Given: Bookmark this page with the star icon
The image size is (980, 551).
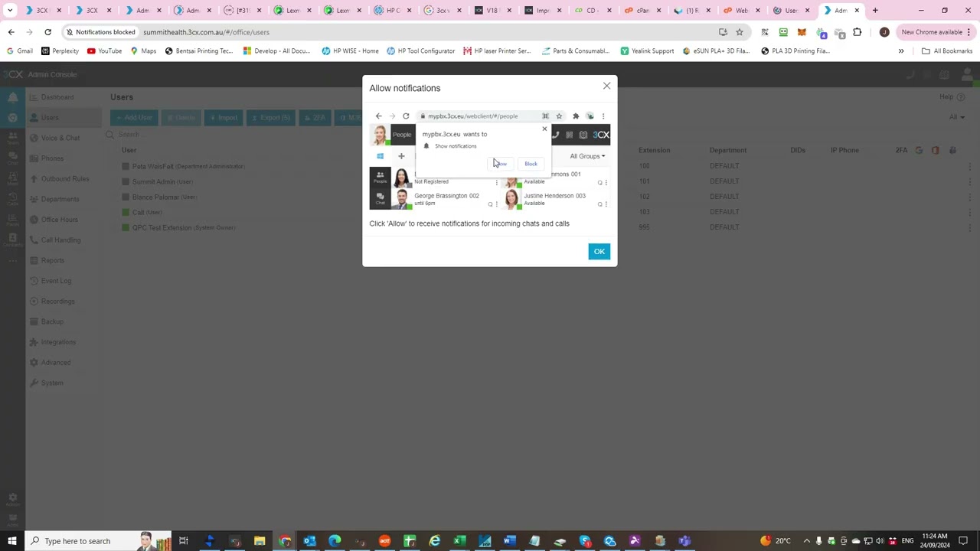Looking at the screenshot, I should click(739, 32).
